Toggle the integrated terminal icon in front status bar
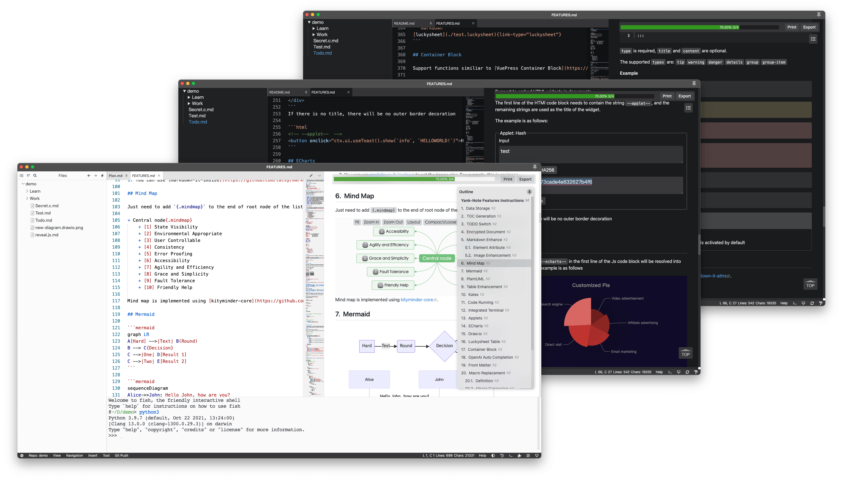 tap(510, 456)
